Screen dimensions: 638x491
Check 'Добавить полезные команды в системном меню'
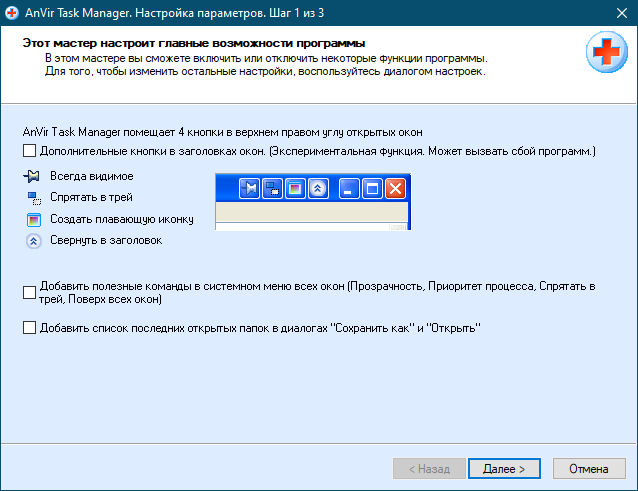click(x=29, y=292)
